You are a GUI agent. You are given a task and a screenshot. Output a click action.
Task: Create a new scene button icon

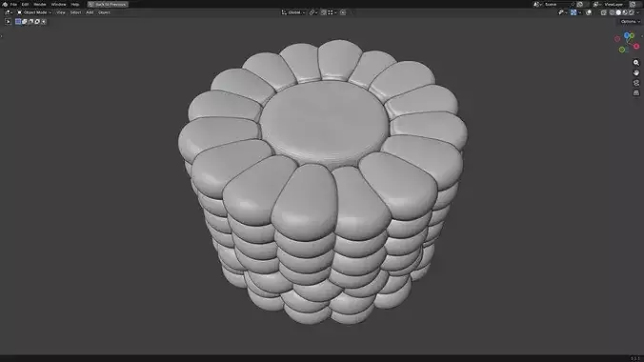tap(579, 4)
